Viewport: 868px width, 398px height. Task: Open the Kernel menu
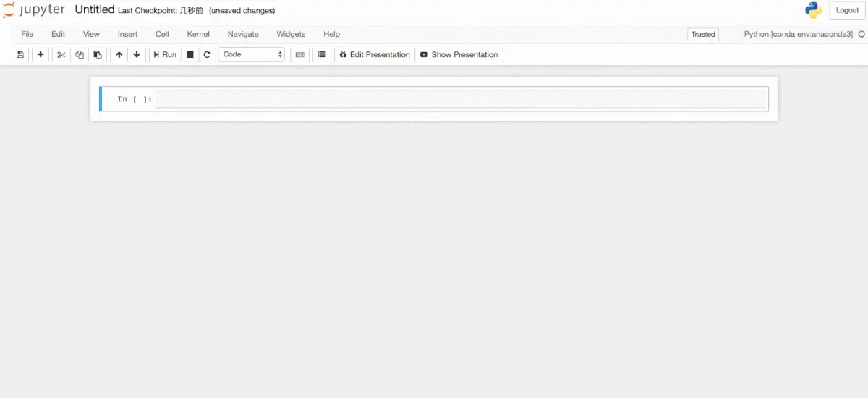tap(198, 34)
